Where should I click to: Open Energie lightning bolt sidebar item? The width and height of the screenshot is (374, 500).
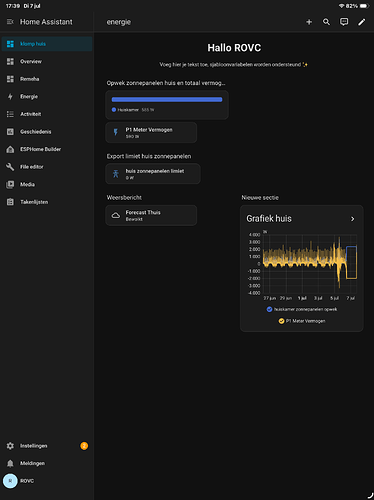[47, 96]
